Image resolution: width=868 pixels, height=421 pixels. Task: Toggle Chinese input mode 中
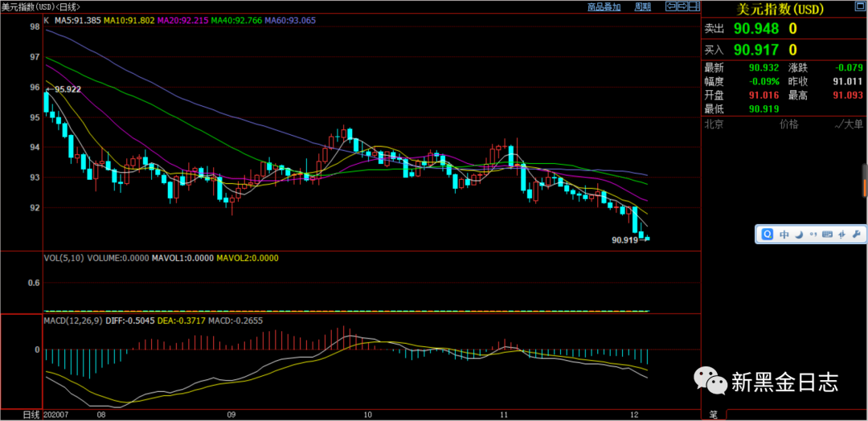coord(784,234)
